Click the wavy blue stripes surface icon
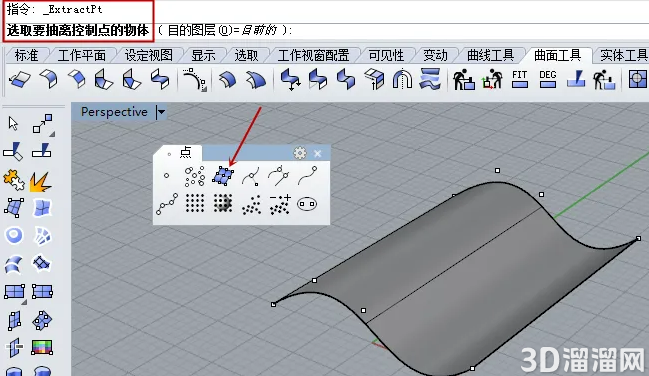 [430, 79]
